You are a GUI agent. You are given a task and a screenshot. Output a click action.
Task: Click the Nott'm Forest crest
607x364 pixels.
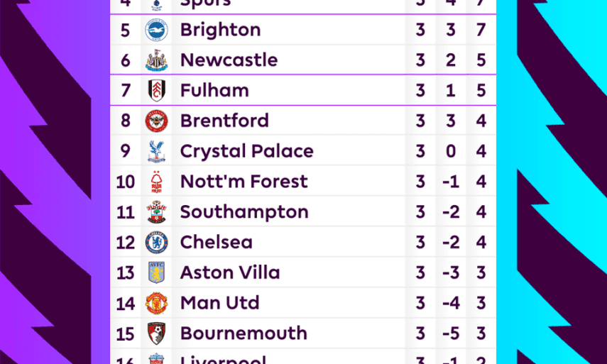156,182
